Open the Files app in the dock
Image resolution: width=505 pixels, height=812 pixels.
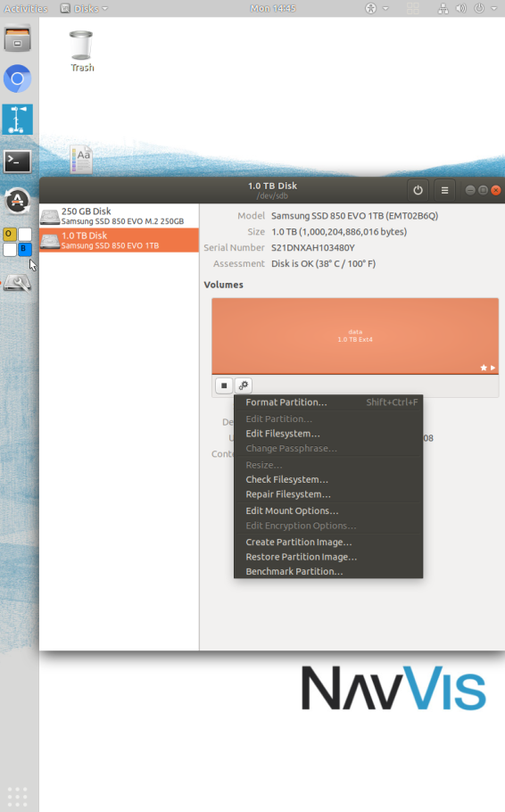(17, 39)
